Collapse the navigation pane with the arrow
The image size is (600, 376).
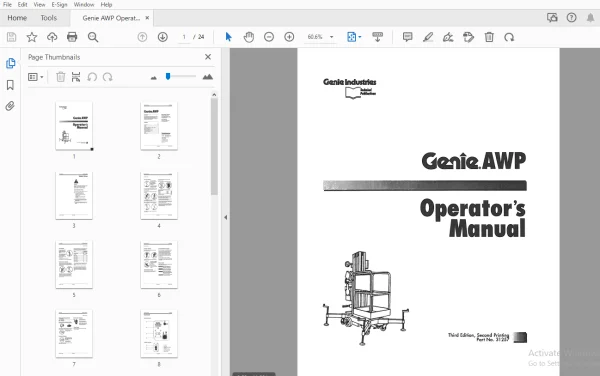[x=225, y=217]
